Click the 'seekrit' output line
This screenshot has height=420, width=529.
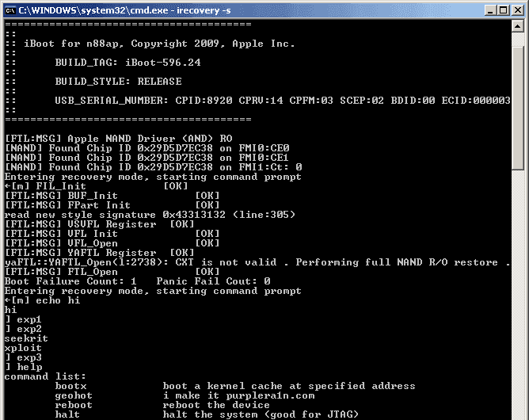(x=26, y=338)
